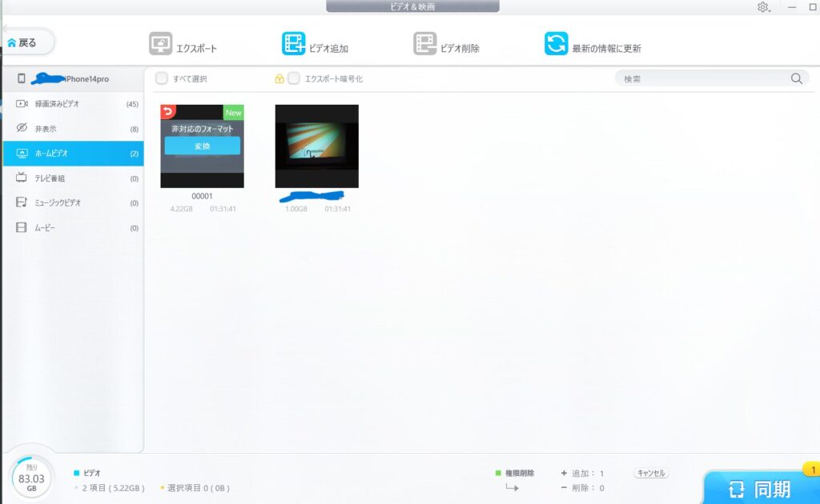Click the キャンセル cancel button
The image size is (820, 504).
point(651,473)
